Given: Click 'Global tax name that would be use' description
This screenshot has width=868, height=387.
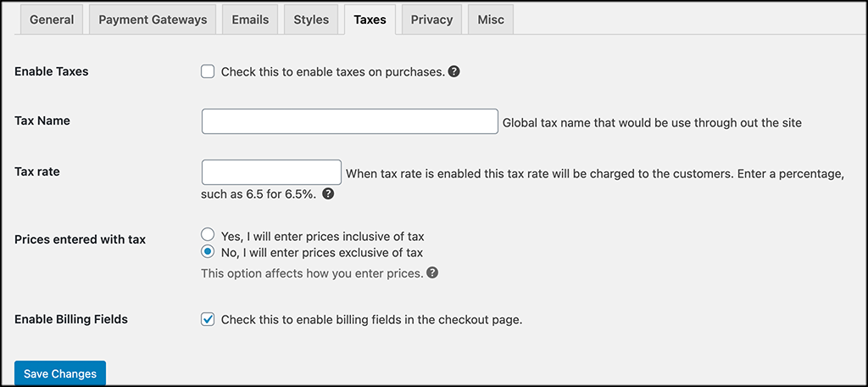Looking at the screenshot, I should [x=652, y=123].
